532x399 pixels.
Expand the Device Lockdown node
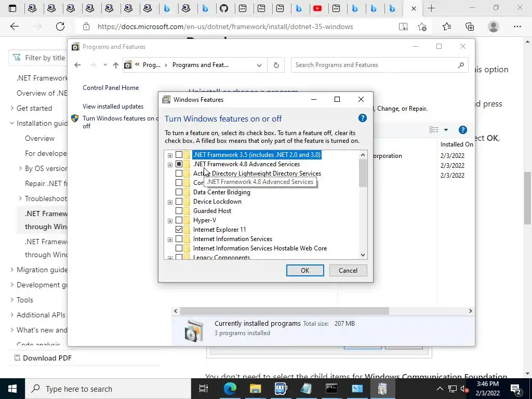(170, 202)
